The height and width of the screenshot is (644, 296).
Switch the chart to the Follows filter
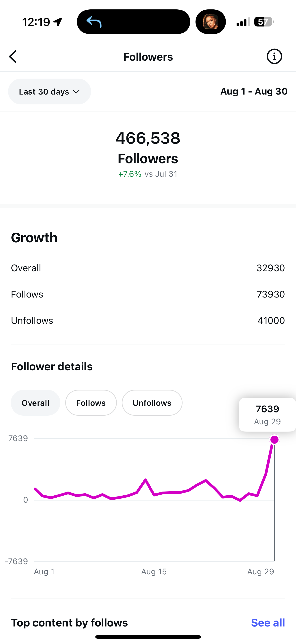pyautogui.click(x=91, y=403)
